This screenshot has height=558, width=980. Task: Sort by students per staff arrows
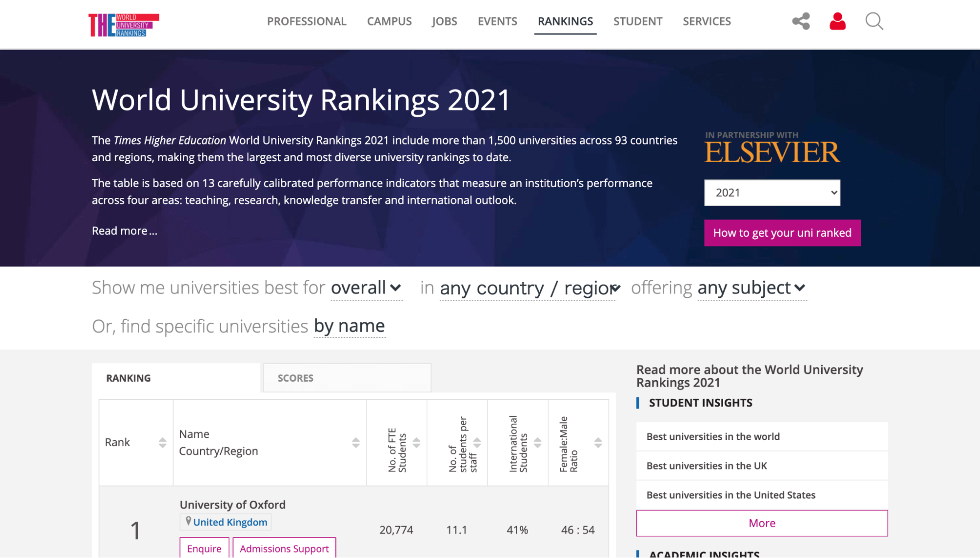pyautogui.click(x=477, y=443)
